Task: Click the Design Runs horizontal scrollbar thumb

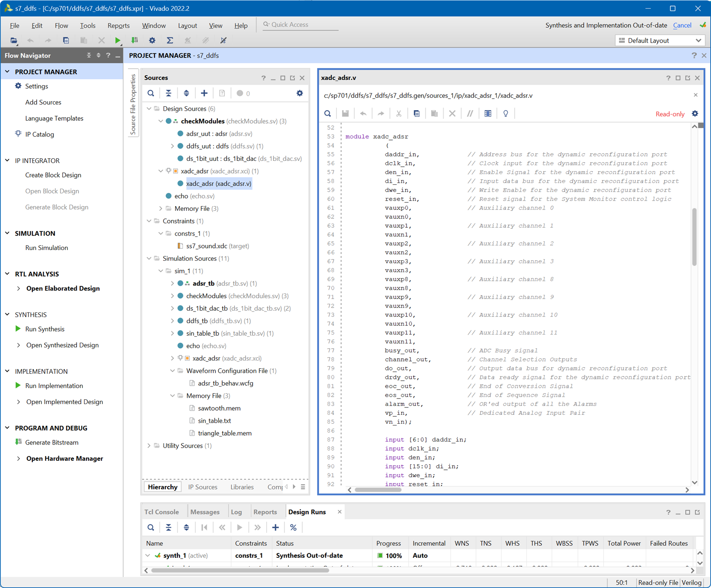Action: (x=240, y=571)
